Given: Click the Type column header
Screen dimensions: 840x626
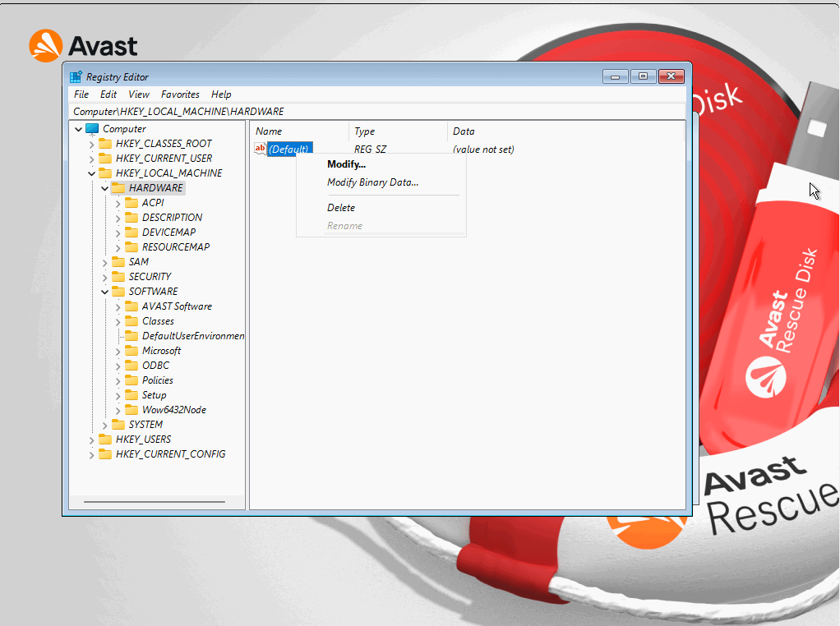Looking at the screenshot, I should [399, 131].
